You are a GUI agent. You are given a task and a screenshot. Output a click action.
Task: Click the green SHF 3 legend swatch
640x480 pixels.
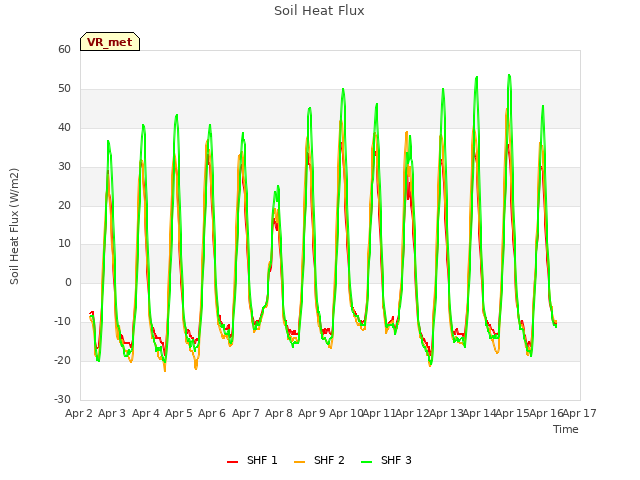367,462
